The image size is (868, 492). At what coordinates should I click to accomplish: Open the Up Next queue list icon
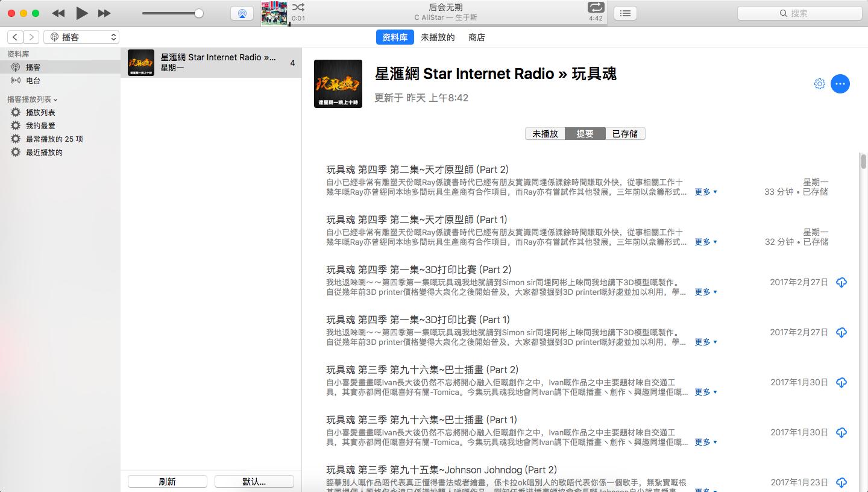(x=626, y=13)
